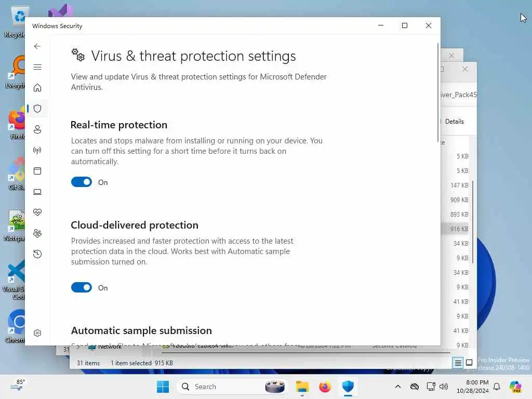Open the Windows Start button

click(163, 387)
